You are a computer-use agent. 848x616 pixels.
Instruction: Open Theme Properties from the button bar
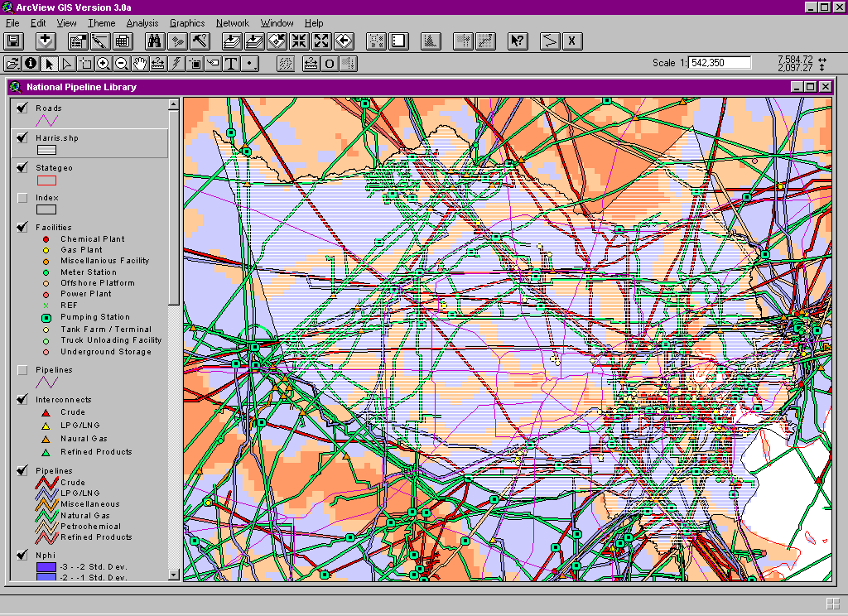[78, 41]
